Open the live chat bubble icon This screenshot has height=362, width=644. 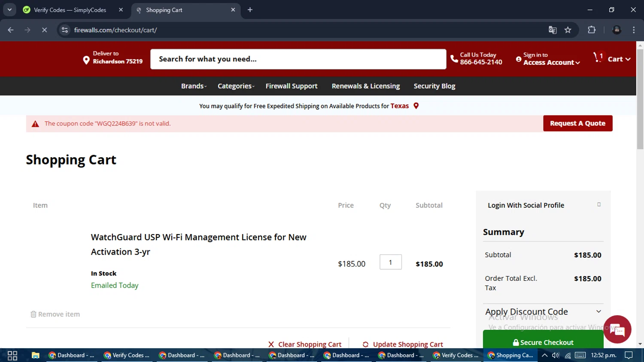617,329
